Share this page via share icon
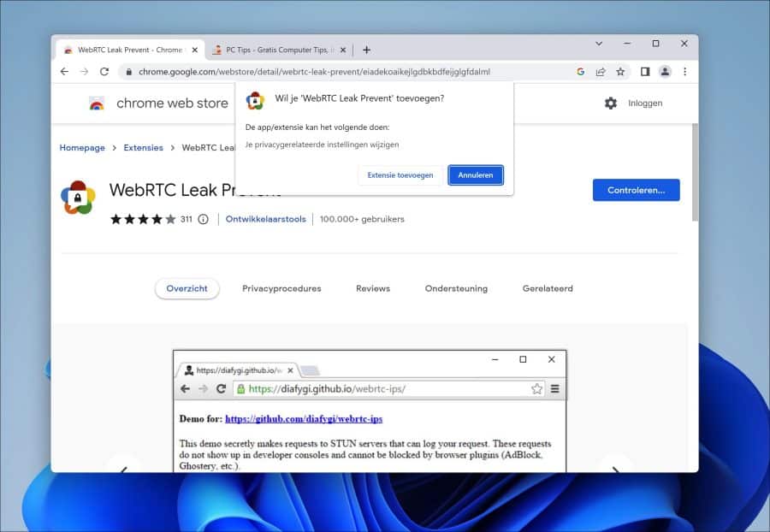This screenshot has width=770, height=532. point(601,72)
